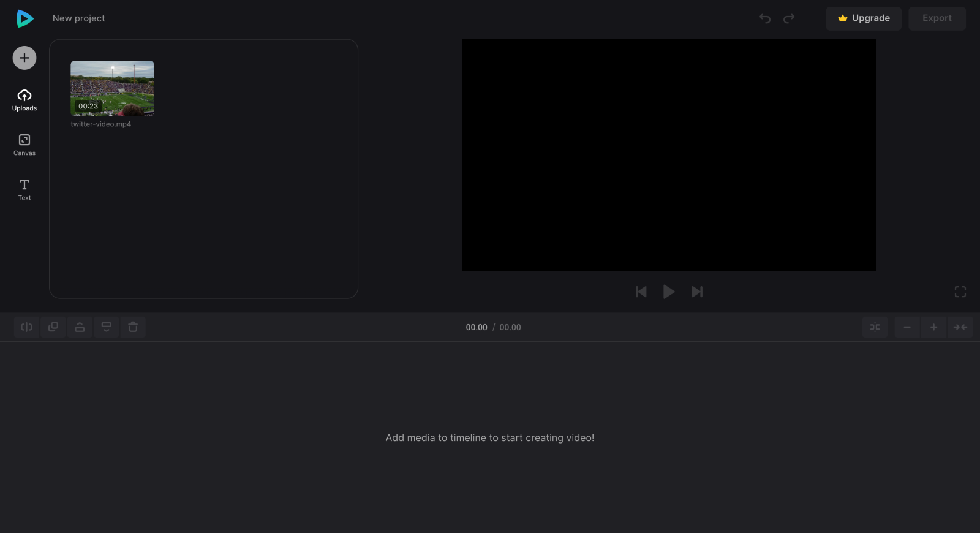The height and width of the screenshot is (533, 980).
Task: Zoom in the timeline with plus
Action: click(x=933, y=327)
